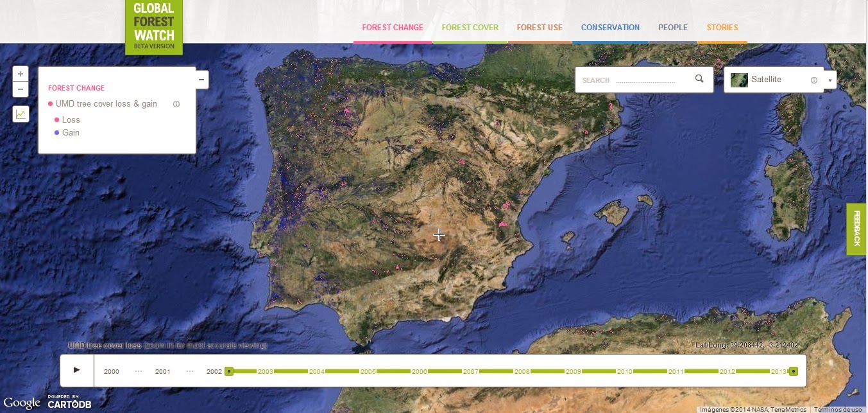Viewport: 868px width, 413px height.
Task: Click the Satellite basemap thumbnail
Action: (739, 80)
